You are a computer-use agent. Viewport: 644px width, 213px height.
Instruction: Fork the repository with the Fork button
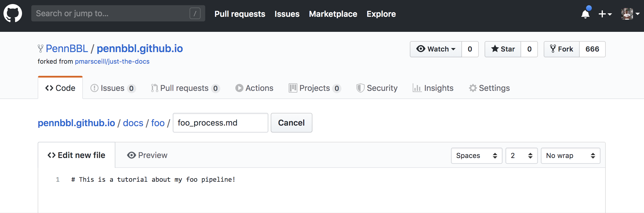tap(562, 49)
